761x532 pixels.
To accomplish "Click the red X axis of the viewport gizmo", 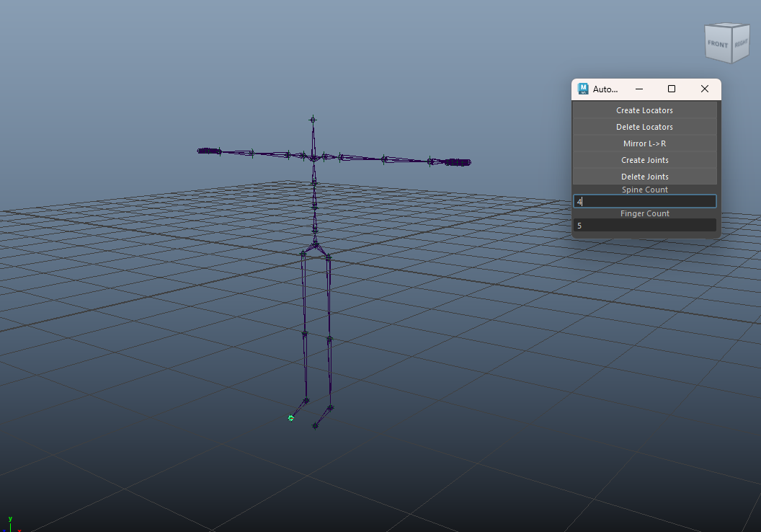I will 19,531.
